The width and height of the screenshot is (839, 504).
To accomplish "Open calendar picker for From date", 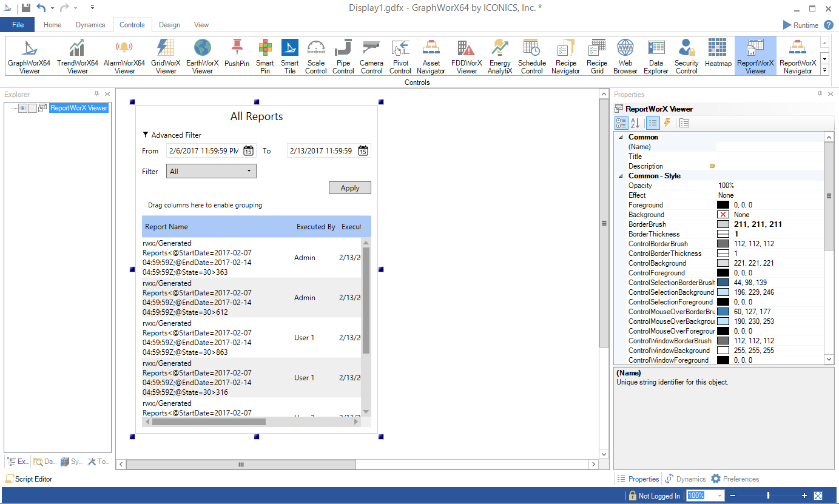I will point(249,151).
